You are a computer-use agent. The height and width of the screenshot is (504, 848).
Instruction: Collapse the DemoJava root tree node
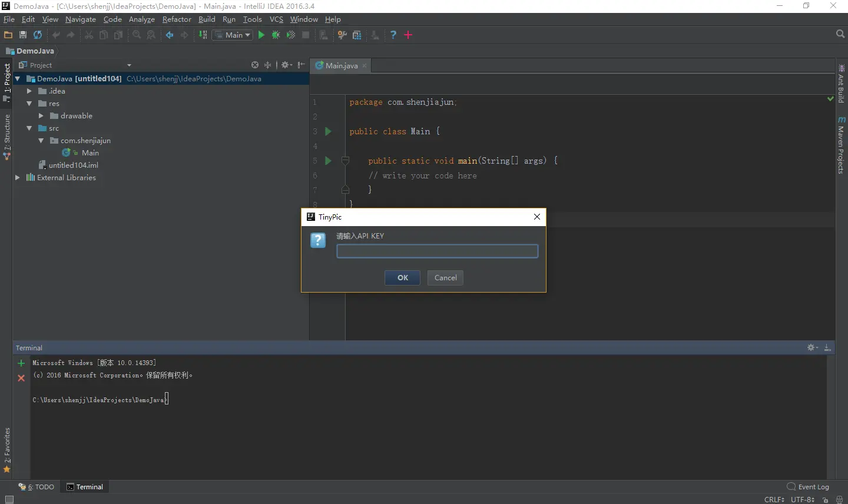18,78
